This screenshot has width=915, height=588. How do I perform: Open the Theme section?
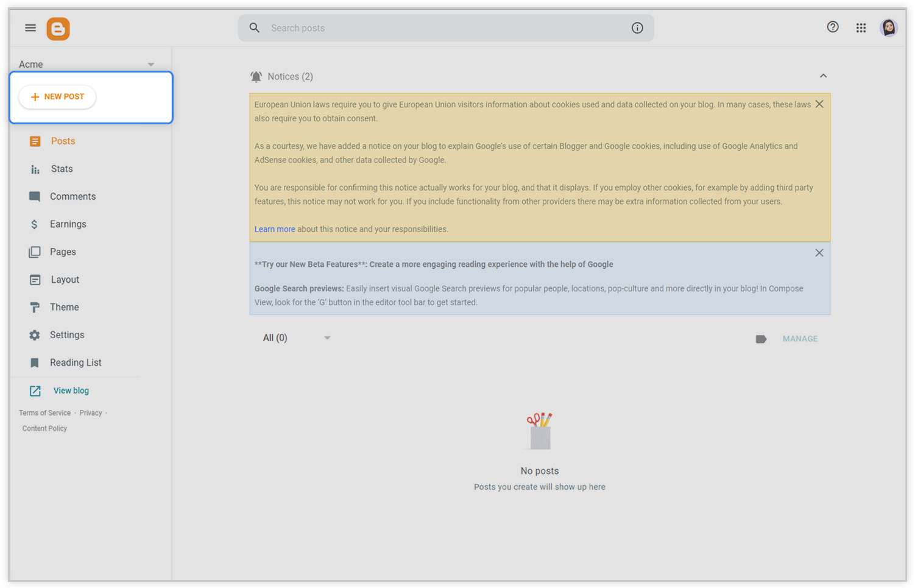pyautogui.click(x=64, y=307)
